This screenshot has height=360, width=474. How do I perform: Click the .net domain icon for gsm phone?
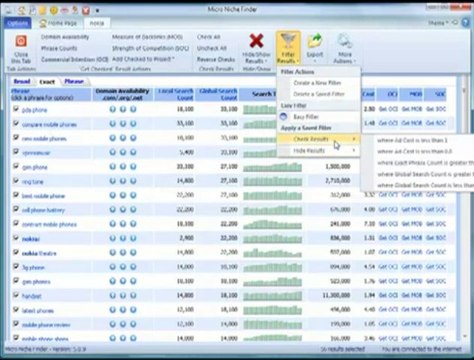(133, 167)
